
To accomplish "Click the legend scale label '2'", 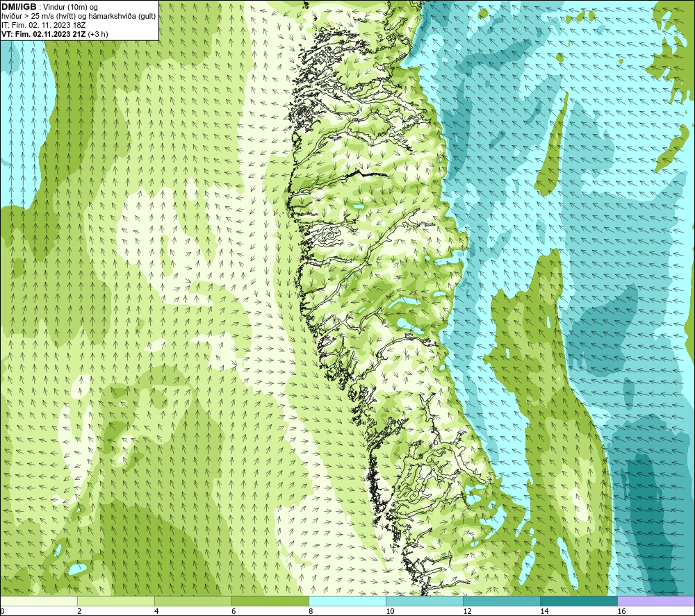I will click(79, 612).
